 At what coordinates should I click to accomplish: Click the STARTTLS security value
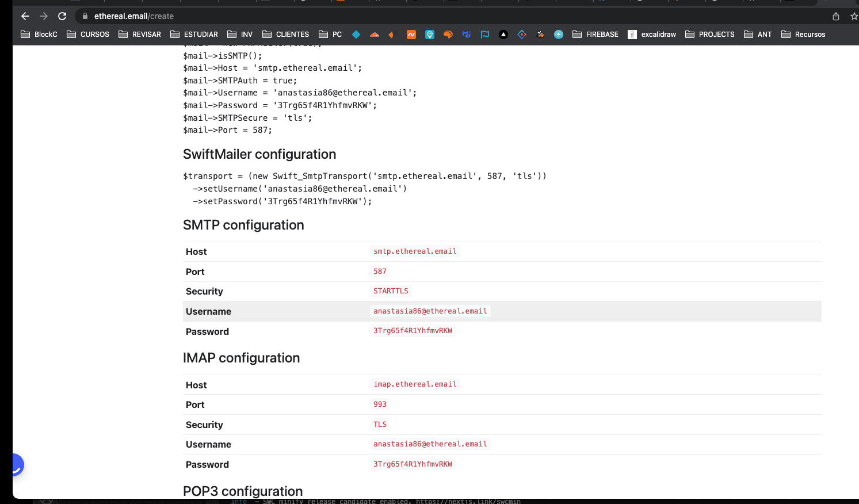[391, 291]
